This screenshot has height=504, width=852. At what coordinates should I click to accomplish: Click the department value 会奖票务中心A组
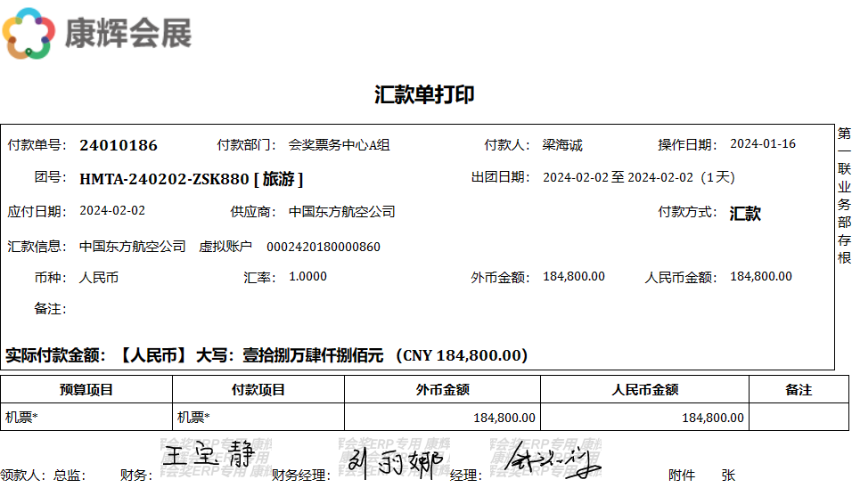tap(340, 145)
